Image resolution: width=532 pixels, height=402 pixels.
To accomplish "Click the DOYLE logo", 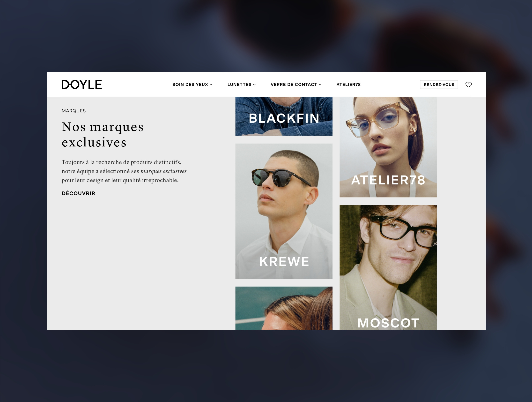I will (x=81, y=84).
